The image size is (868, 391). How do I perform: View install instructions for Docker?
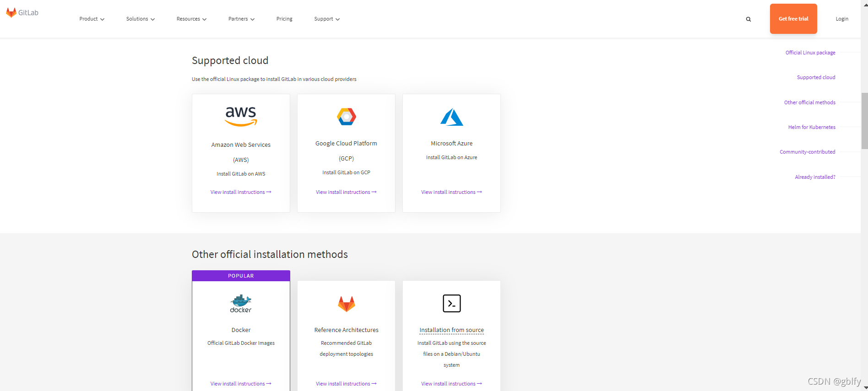click(x=241, y=384)
